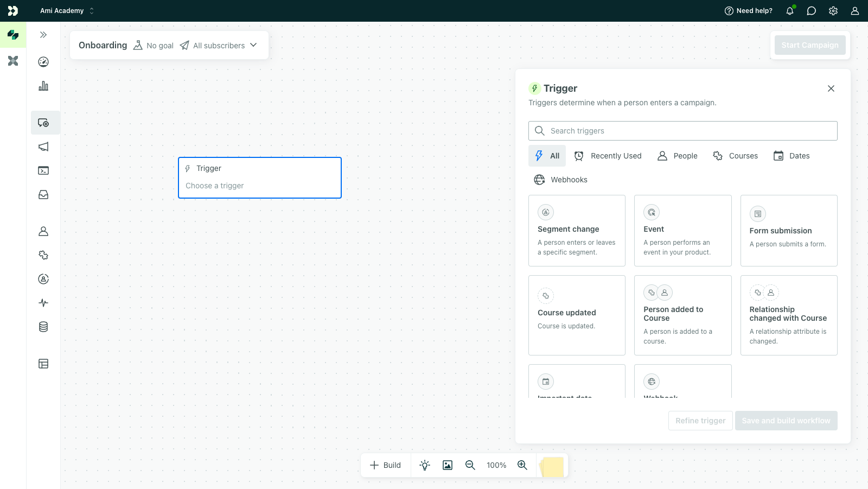Zoom in the canvas

(522, 465)
